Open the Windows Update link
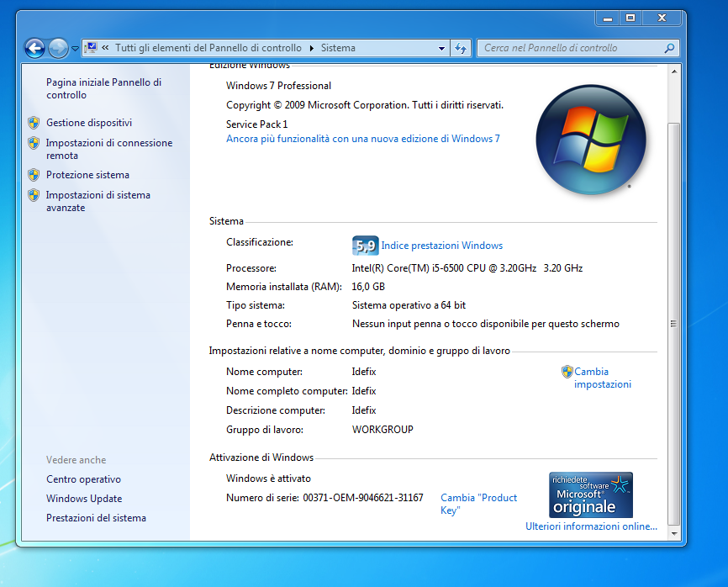 tap(84, 499)
